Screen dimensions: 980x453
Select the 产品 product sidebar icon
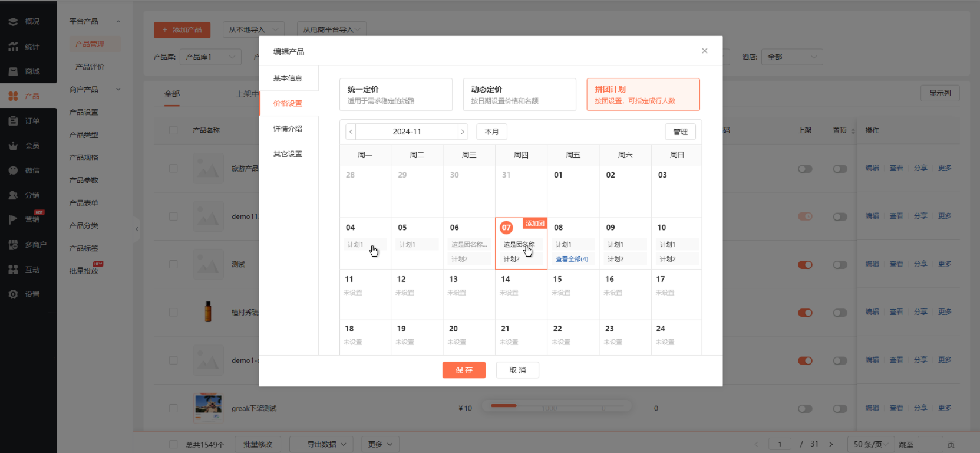[13, 96]
